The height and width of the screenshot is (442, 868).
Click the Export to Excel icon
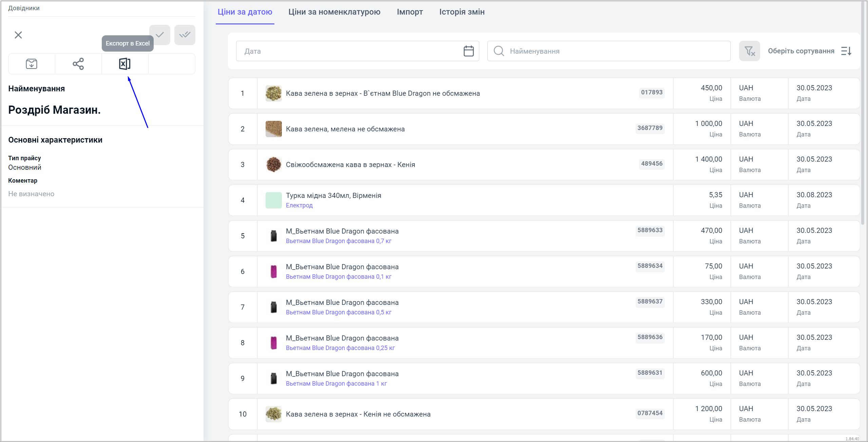click(x=124, y=64)
